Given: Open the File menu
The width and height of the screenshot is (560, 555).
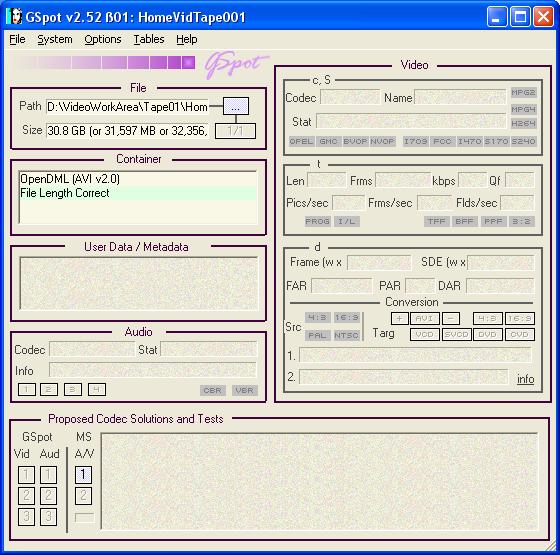Looking at the screenshot, I should tap(17, 39).
